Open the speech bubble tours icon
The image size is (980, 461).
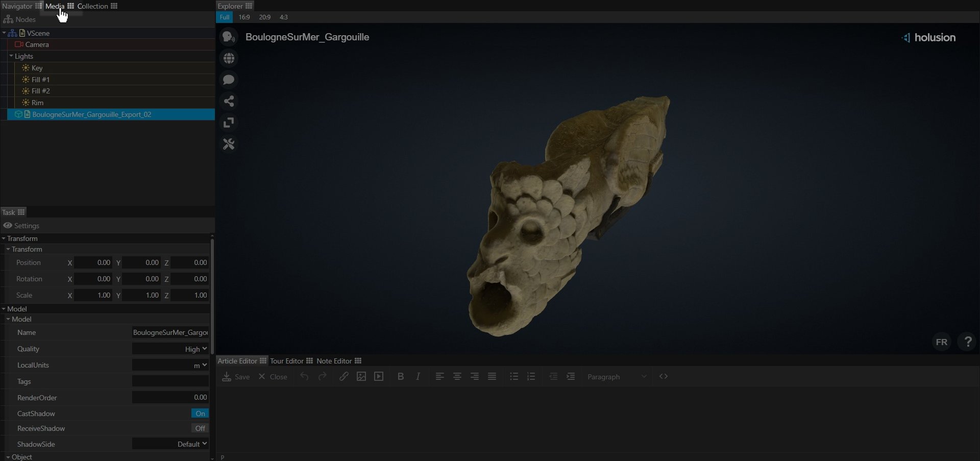pyautogui.click(x=229, y=80)
